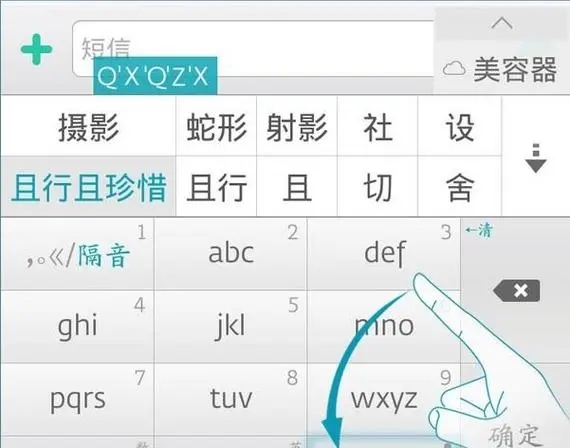Viewport: 570px width, 448px height.
Task: Focus the 短信 message input field
Action: coord(253,48)
